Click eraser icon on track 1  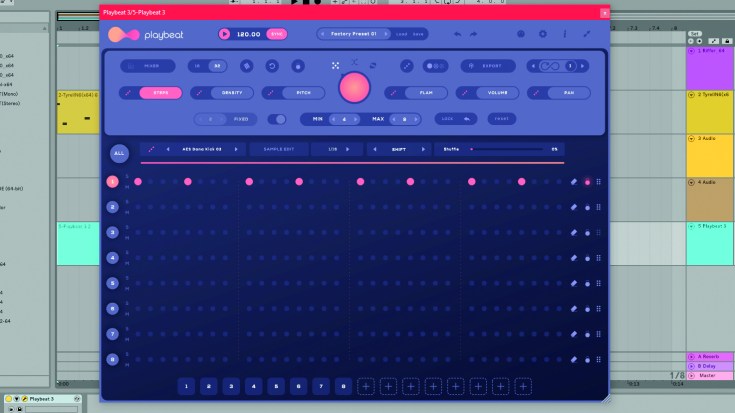574,182
